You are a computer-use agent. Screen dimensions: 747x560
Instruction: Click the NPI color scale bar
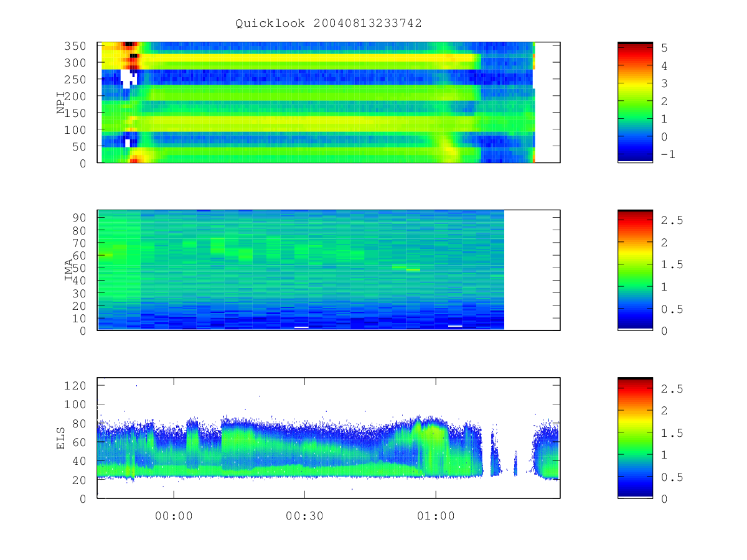(x=635, y=102)
